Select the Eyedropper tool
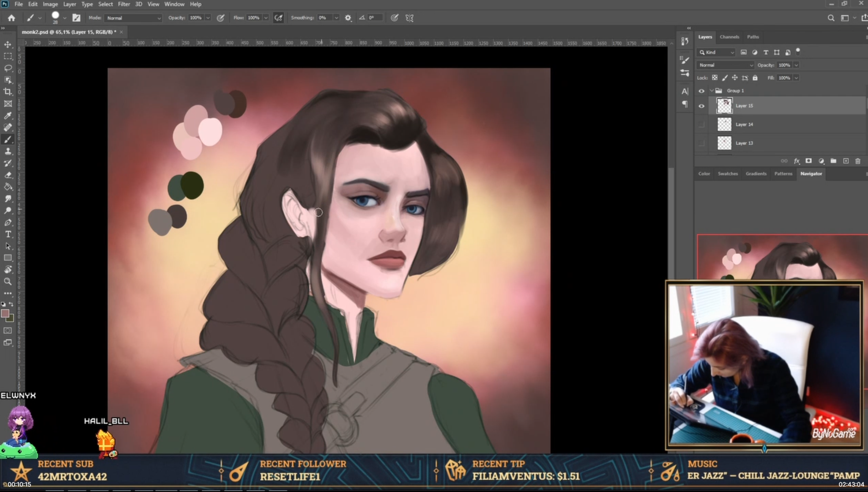The width and height of the screenshot is (868, 492). pyautogui.click(x=8, y=115)
